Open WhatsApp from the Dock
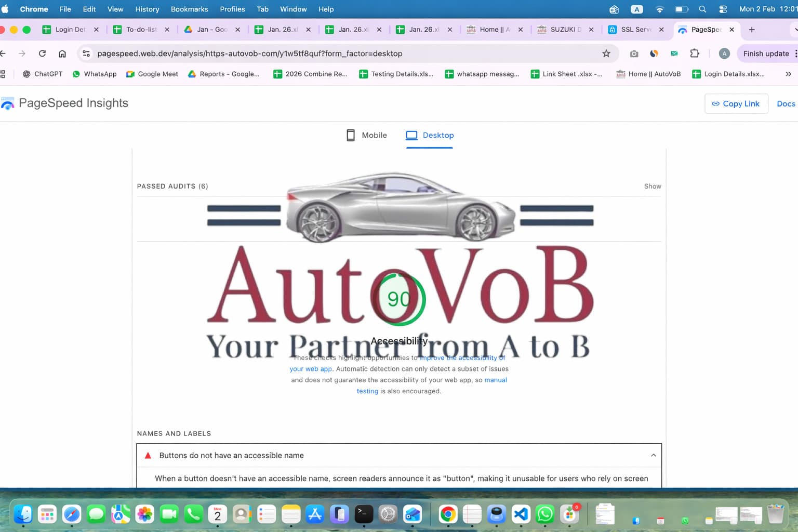The width and height of the screenshot is (798, 532). (x=545, y=514)
